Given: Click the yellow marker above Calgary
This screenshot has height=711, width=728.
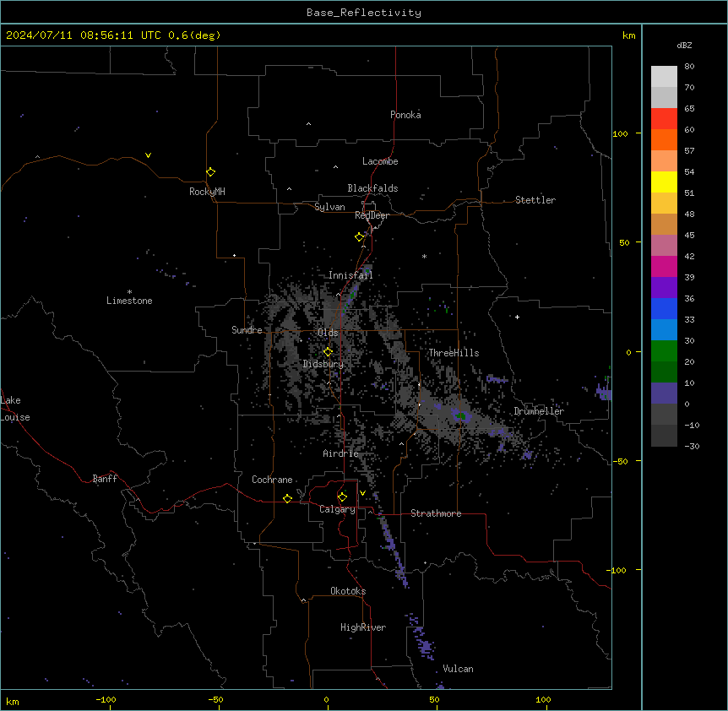Looking at the screenshot, I should point(342,497).
